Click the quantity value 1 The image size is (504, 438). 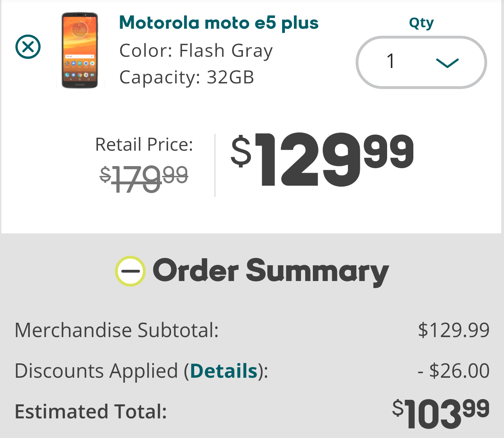391,61
